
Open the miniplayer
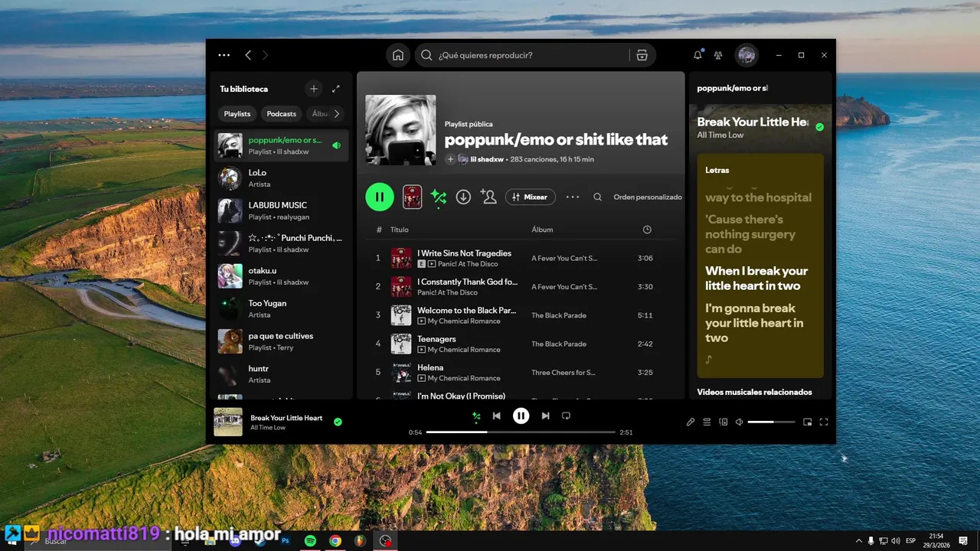[807, 422]
